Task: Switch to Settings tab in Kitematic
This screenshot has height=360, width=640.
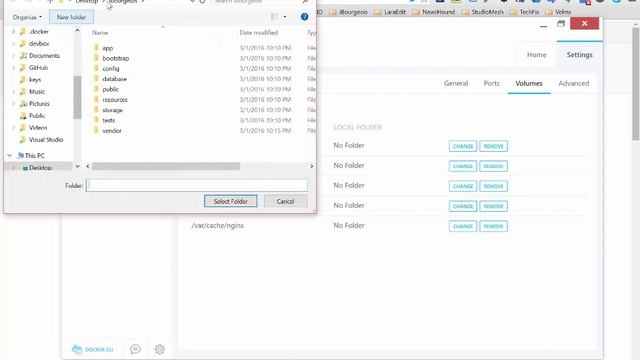Action: (x=579, y=55)
